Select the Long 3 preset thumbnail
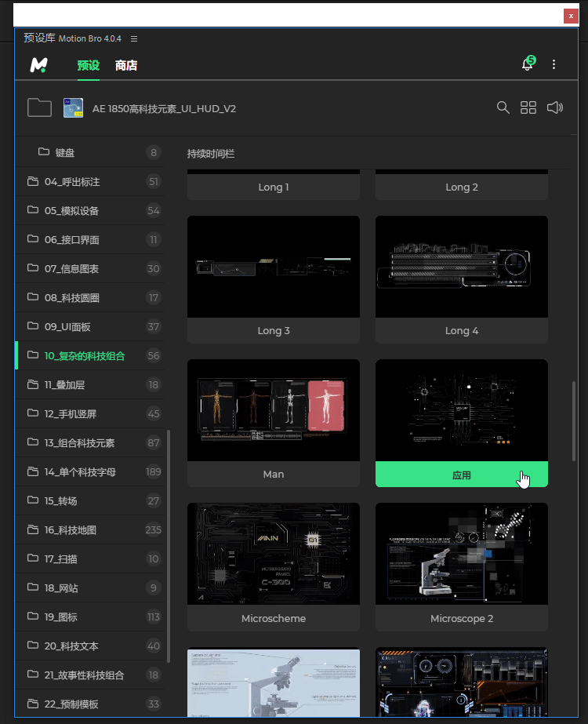588x724 pixels. (274, 267)
